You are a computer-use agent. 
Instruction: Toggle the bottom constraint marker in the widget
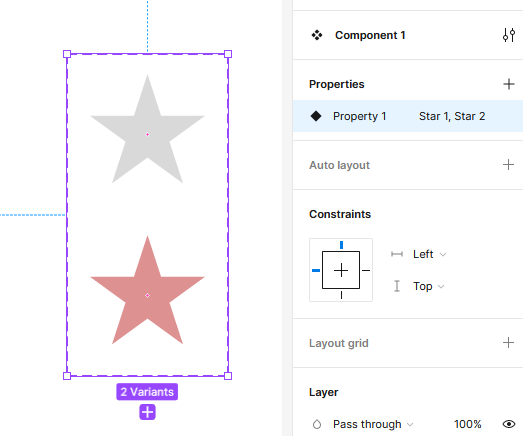pyautogui.click(x=341, y=295)
